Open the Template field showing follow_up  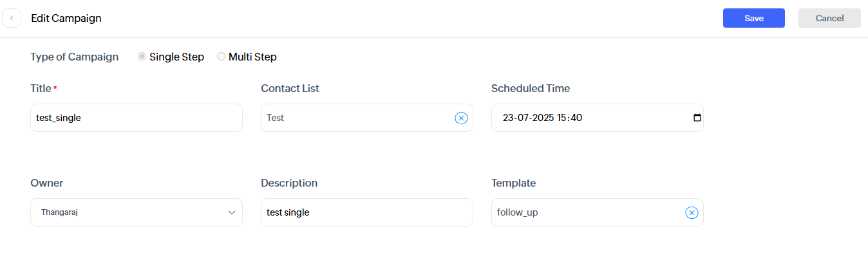(580, 212)
